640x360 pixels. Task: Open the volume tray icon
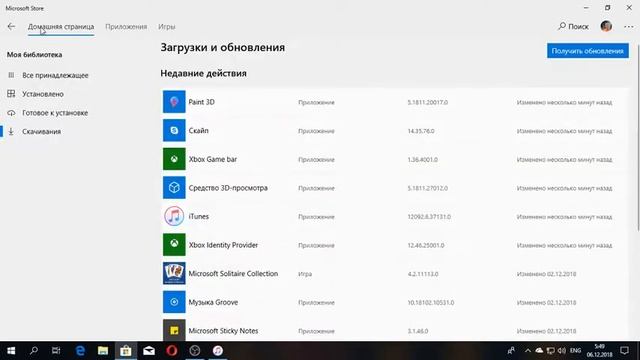point(562,351)
